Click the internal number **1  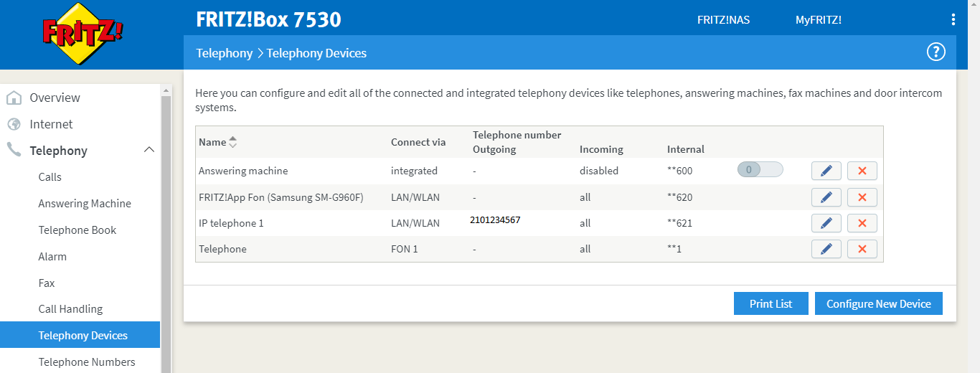[x=673, y=249]
